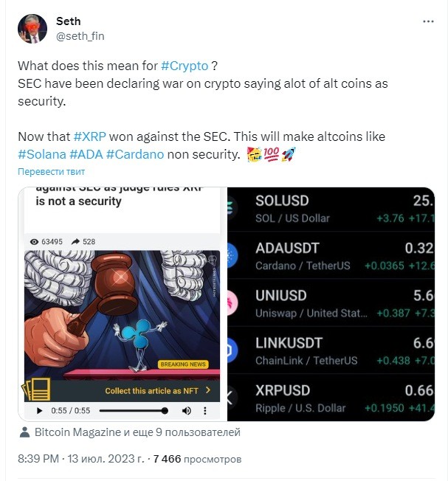Open video's vertical three-dot options menu

pyautogui.click(x=205, y=410)
